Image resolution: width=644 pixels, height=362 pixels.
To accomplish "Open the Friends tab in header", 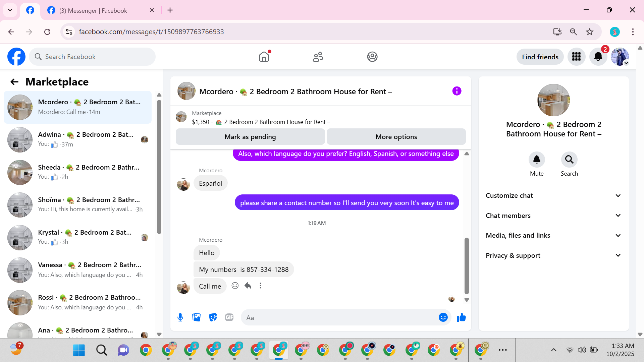I will click(x=318, y=57).
